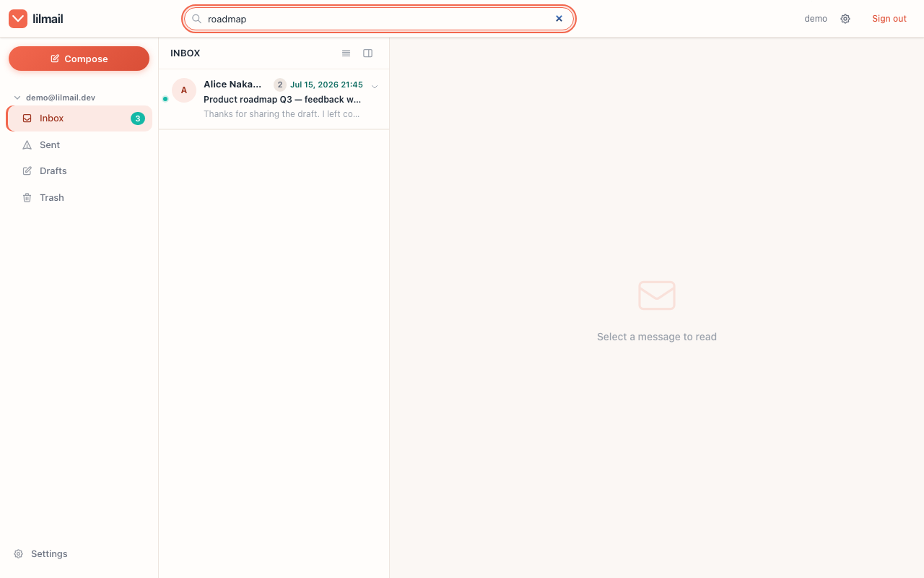924x578 pixels.
Task: Click Alice's avatar in the message list
Action: click(x=184, y=90)
